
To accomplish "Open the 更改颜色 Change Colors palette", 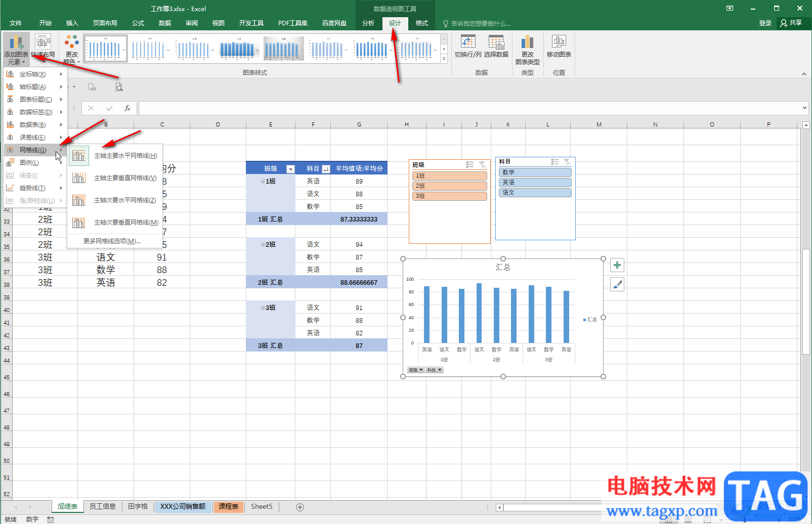I will point(72,50).
